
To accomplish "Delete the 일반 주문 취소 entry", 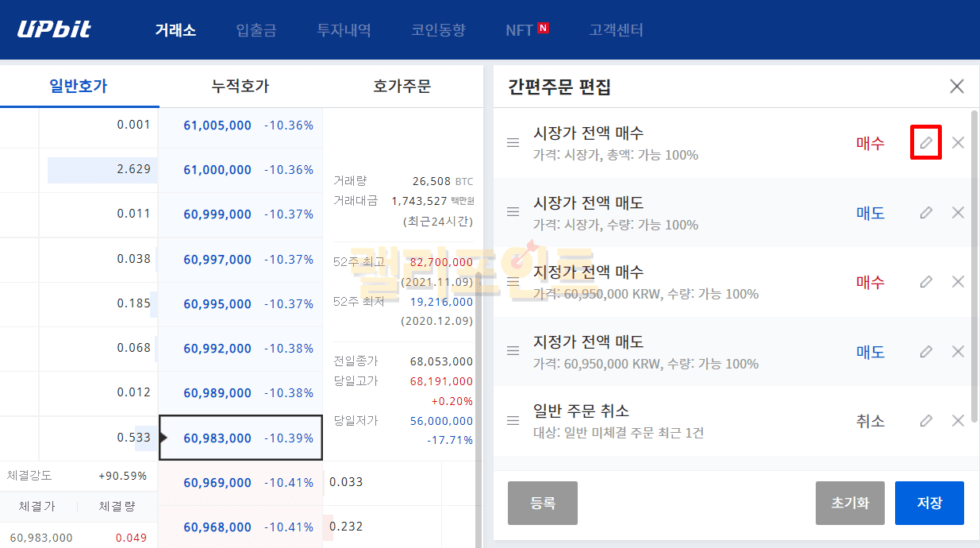I will (958, 421).
